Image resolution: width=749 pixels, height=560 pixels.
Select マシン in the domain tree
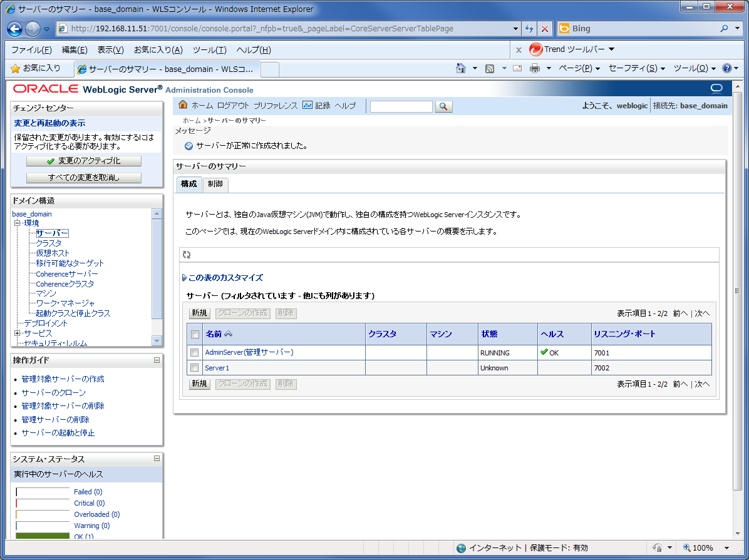tap(46, 293)
